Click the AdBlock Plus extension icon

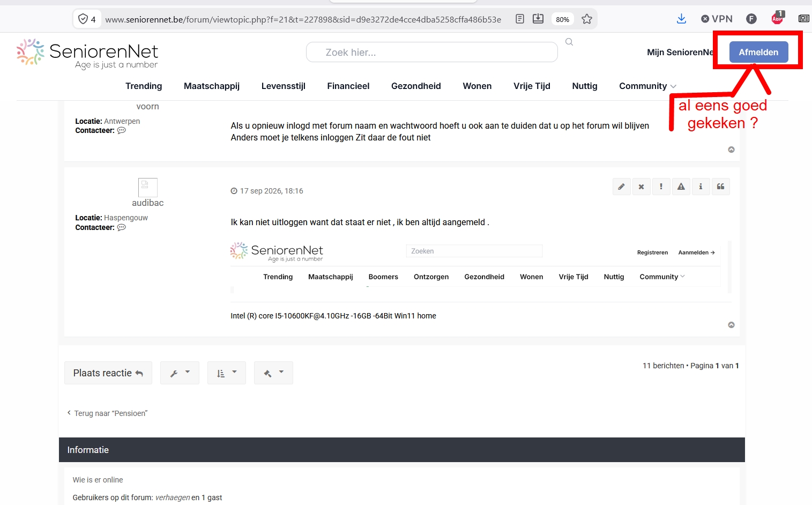pos(777,18)
